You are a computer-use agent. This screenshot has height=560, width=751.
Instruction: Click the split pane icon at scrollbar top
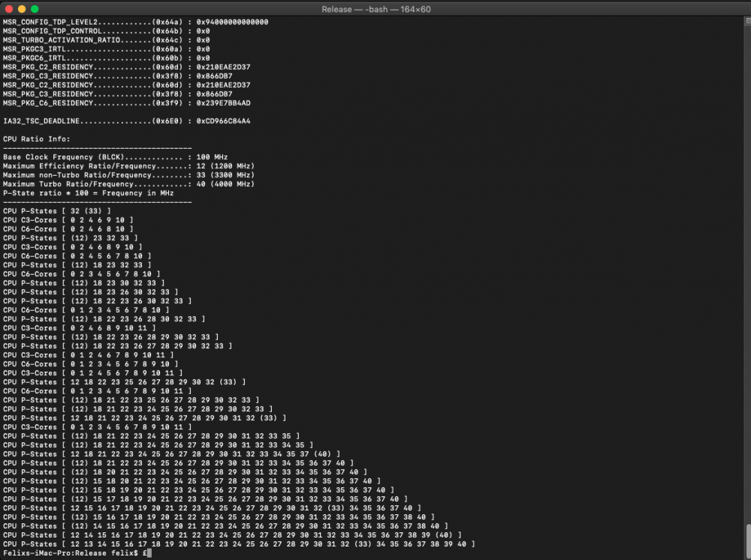coord(748,21)
